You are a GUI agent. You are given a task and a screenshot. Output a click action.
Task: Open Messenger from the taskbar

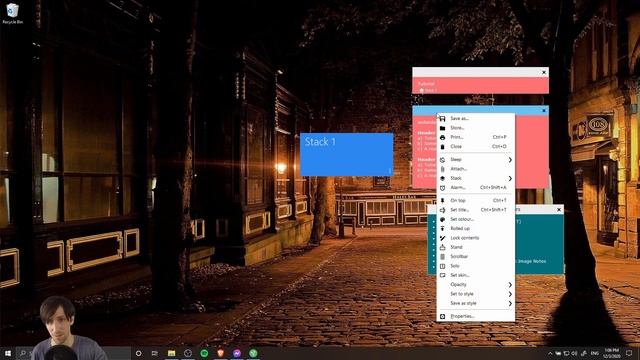click(x=237, y=353)
